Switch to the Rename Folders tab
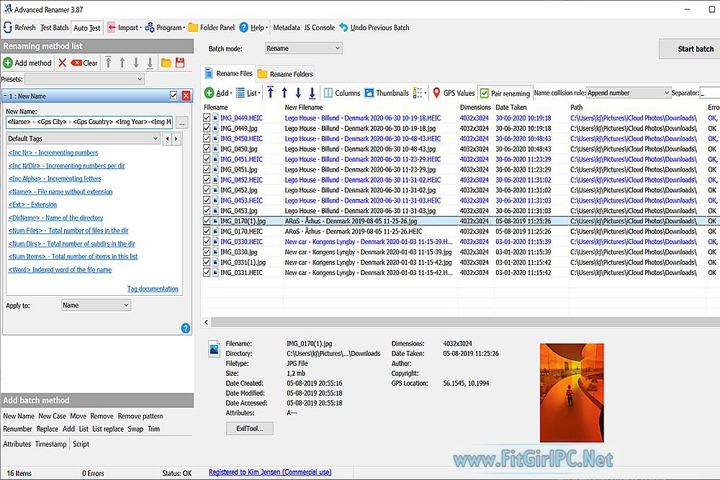The height and width of the screenshot is (480, 720). [285, 74]
